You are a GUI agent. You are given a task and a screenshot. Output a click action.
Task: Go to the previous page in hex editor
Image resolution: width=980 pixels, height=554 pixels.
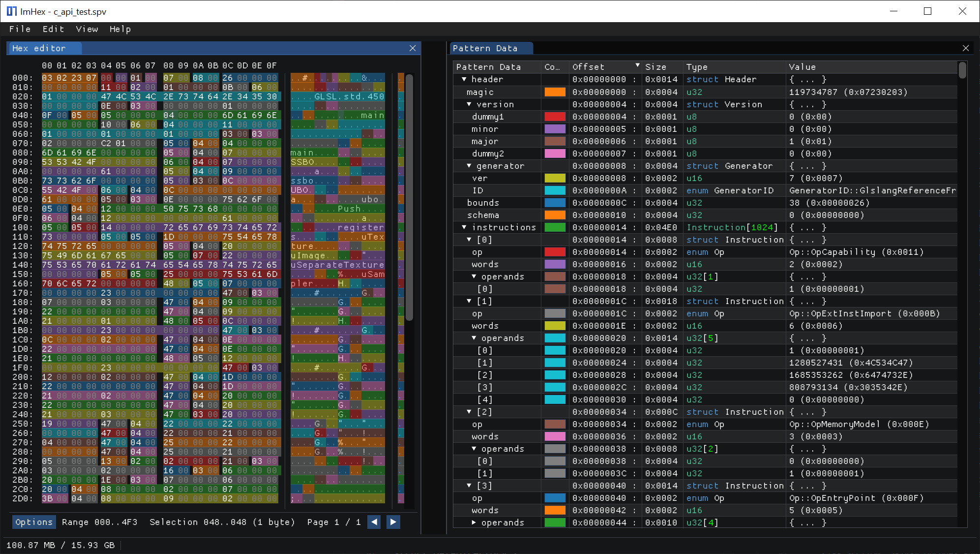coord(374,522)
